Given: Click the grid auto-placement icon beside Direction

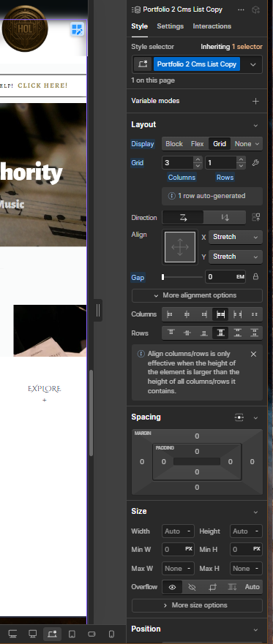Looking at the screenshot, I should point(255,218).
